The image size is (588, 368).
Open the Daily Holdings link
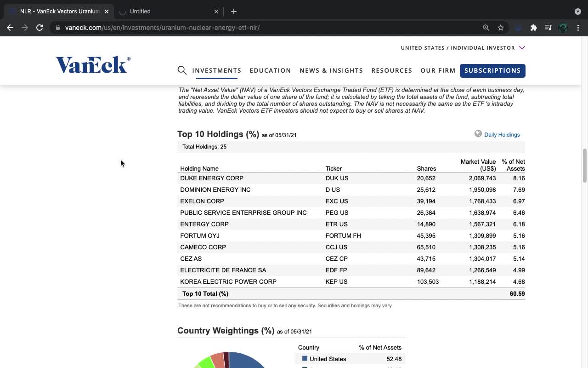point(502,135)
